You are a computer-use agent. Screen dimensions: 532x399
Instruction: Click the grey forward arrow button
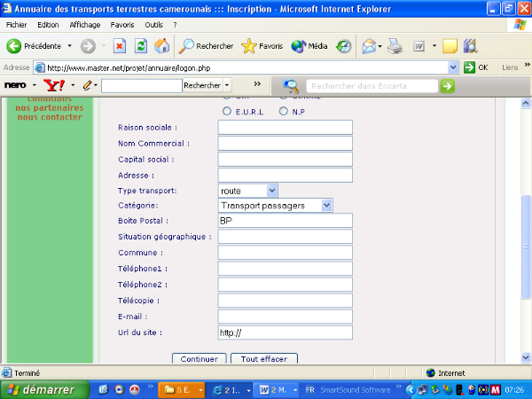pos(88,46)
